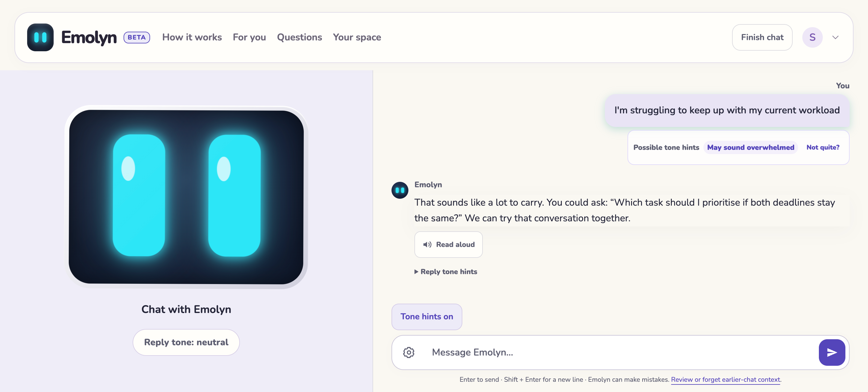The width and height of the screenshot is (868, 392).
Task: Send message with the arrow button
Action: (832, 352)
